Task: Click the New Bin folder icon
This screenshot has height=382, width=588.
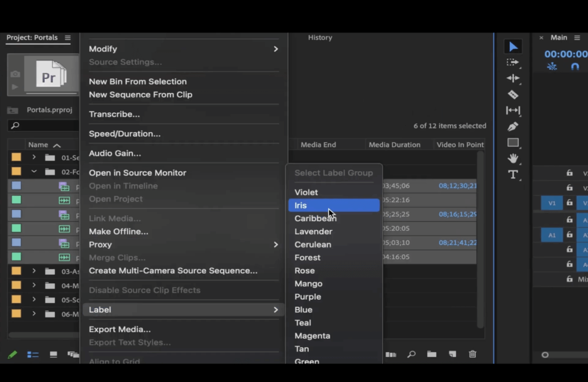Action: [432, 354]
